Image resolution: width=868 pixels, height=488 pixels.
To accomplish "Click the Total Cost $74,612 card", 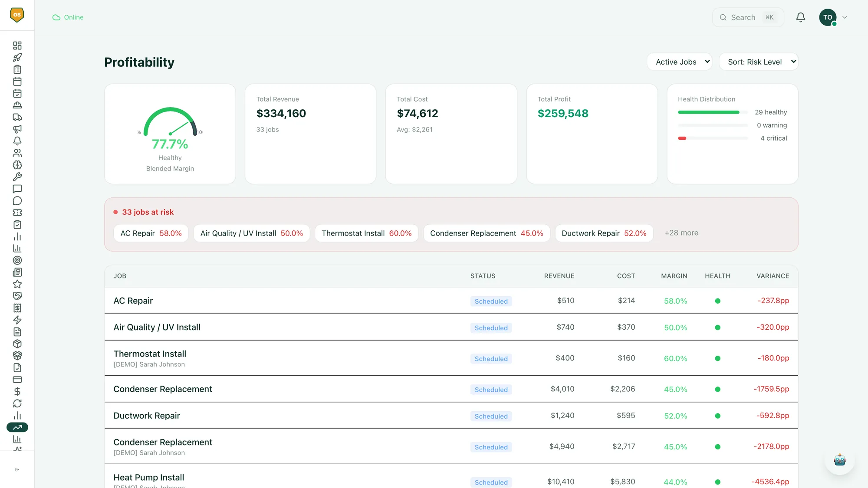I will click(x=451, y=134).
